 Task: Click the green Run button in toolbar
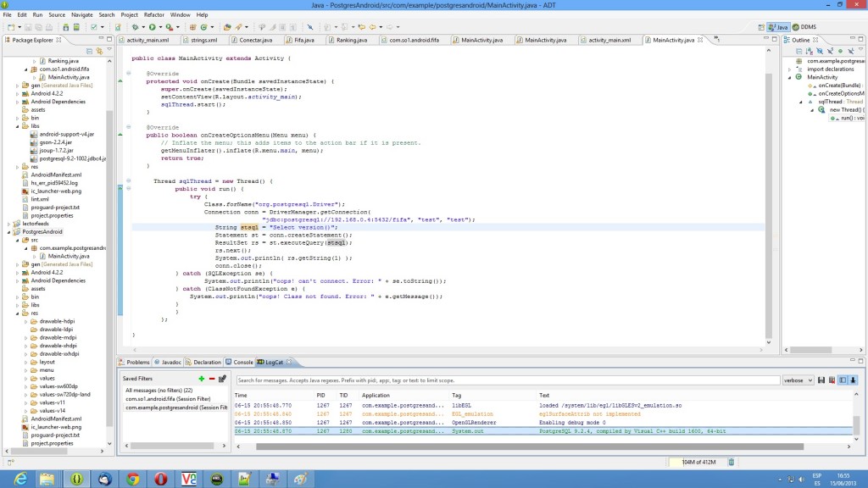pyautogui.click(x=151, y=27)
